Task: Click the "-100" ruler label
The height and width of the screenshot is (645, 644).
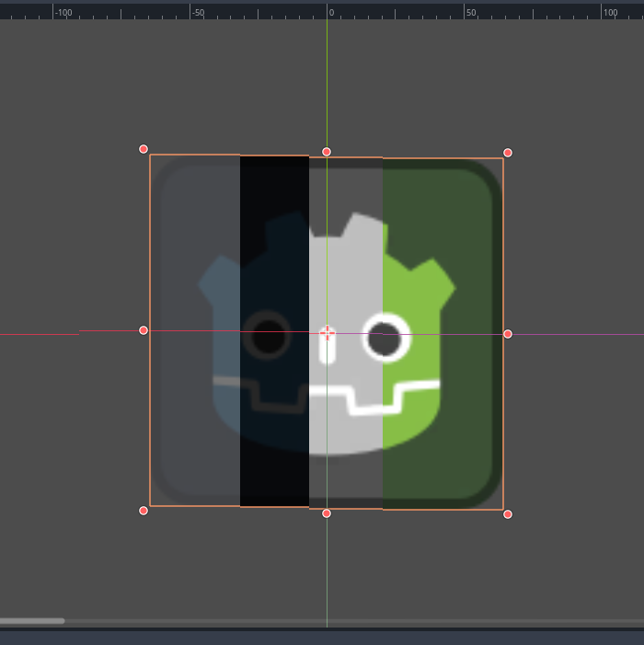Action: 63,13
